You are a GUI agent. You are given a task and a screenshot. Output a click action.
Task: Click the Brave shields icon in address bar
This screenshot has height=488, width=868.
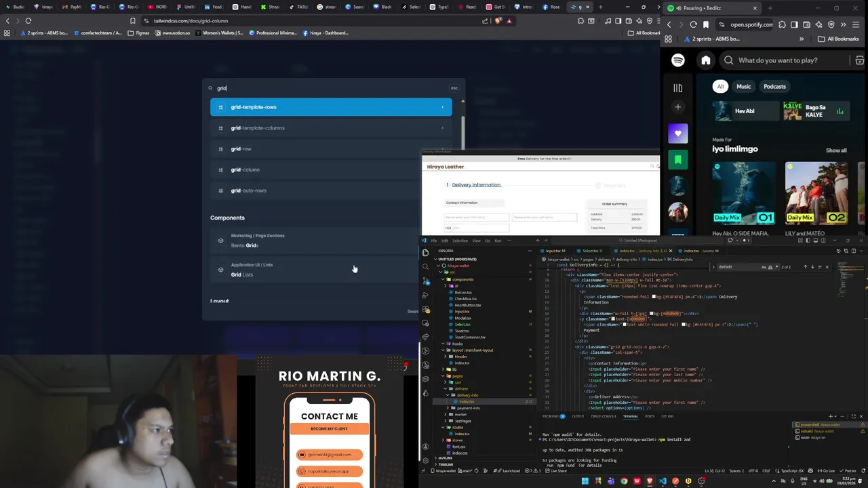pyautogui.click(x=498, y=21)
